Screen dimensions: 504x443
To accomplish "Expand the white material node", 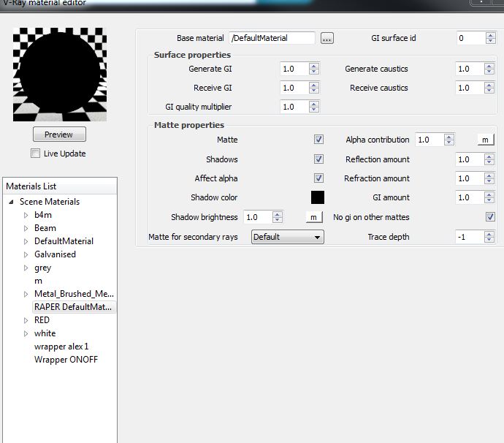I will [x=26, y=333].
